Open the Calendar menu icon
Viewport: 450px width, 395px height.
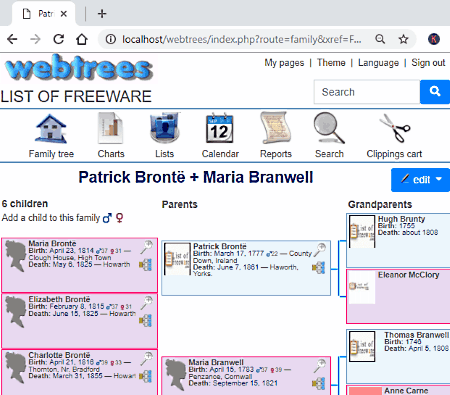[220, 129]
